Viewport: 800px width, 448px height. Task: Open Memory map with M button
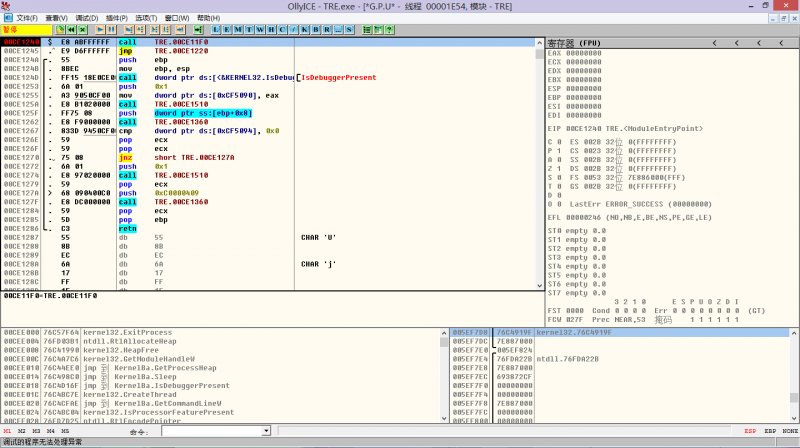pos(238,30)
